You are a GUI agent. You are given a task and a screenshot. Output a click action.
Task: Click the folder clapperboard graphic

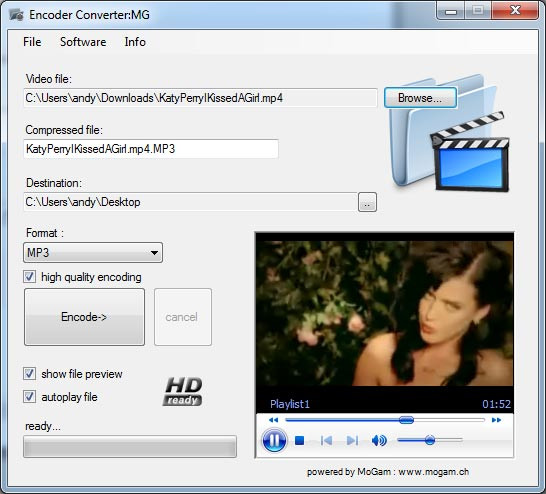coord(449,132)
